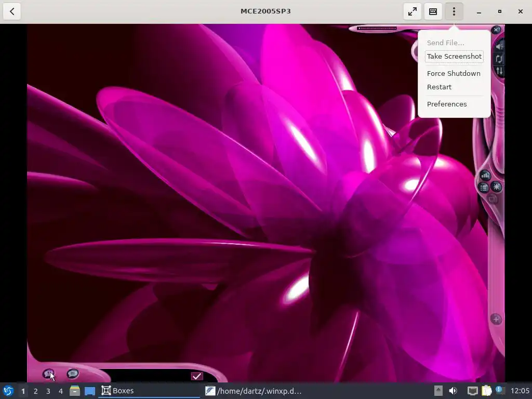Viewport: 532px width, 399px height.
Task: Open the clipboard manager tray icon
Action: pyautogui.click(x=486, y=391)
